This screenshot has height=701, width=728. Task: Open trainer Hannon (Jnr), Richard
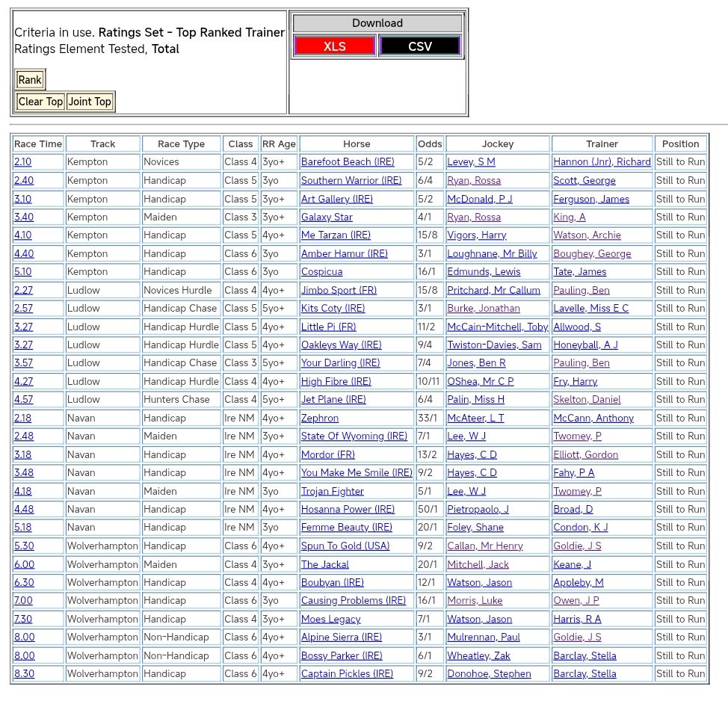(x=602, y=162)
